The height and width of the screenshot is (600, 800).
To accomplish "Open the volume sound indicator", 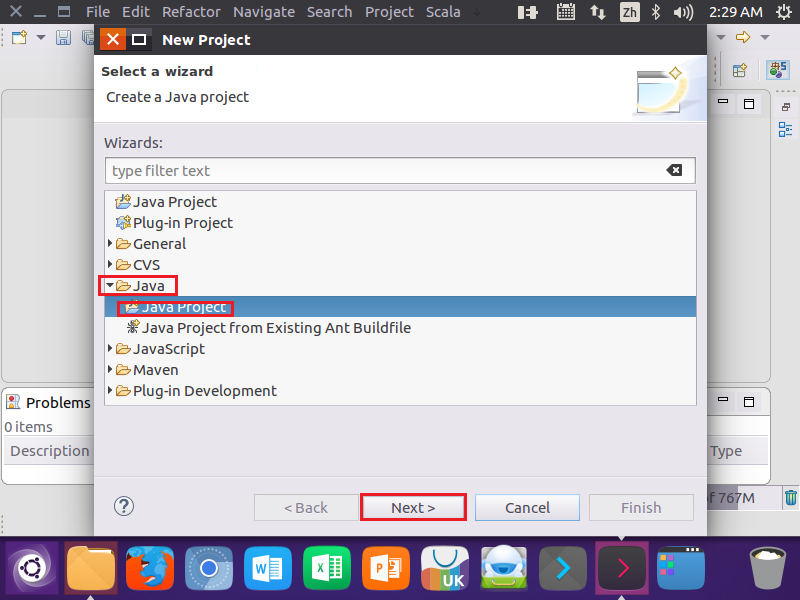I will click(683, 12).
